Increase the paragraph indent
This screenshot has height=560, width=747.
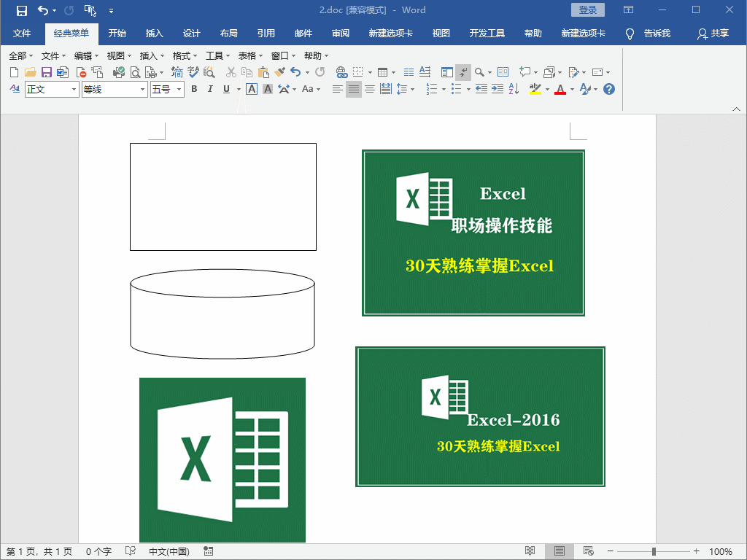[498, 89]
